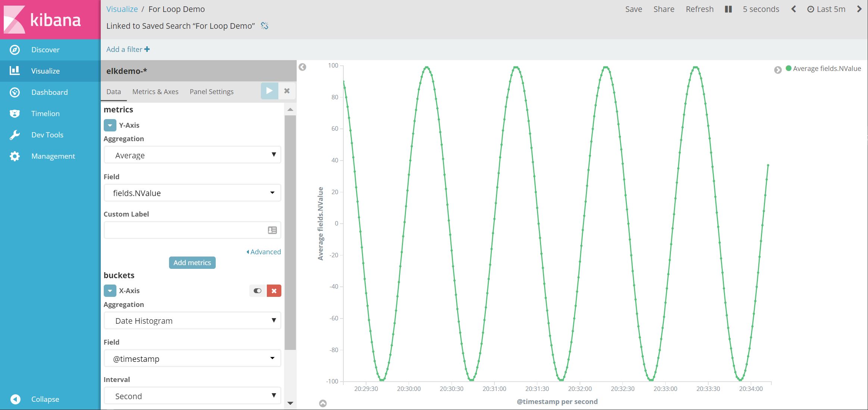Switch to the Discover app

tap(45, 49)
